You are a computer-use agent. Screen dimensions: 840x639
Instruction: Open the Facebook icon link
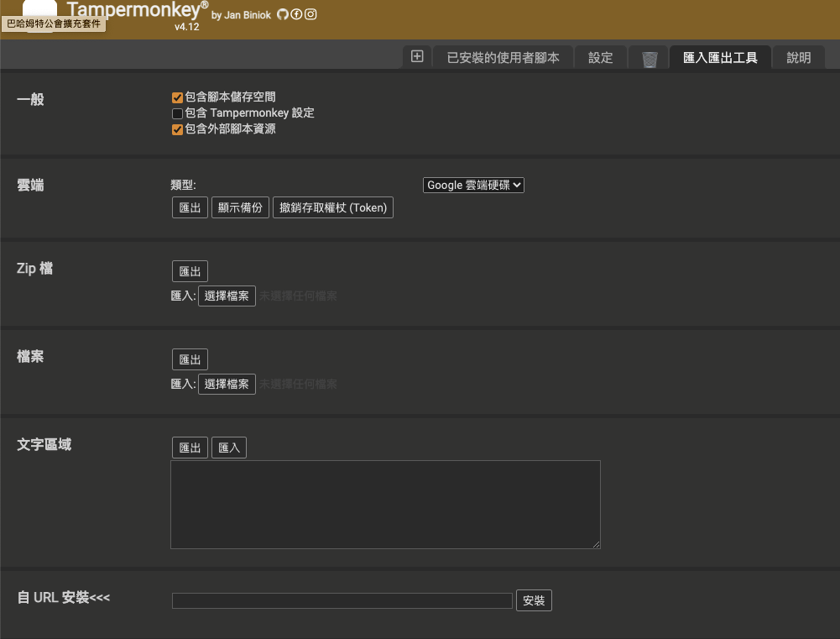coord(296,14)
